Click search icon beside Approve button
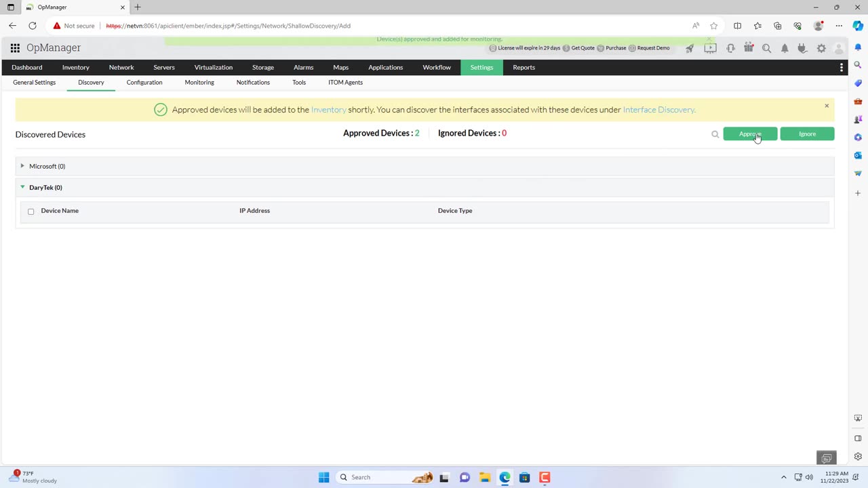Screen dimensions: 868x488 pos(715,134)
